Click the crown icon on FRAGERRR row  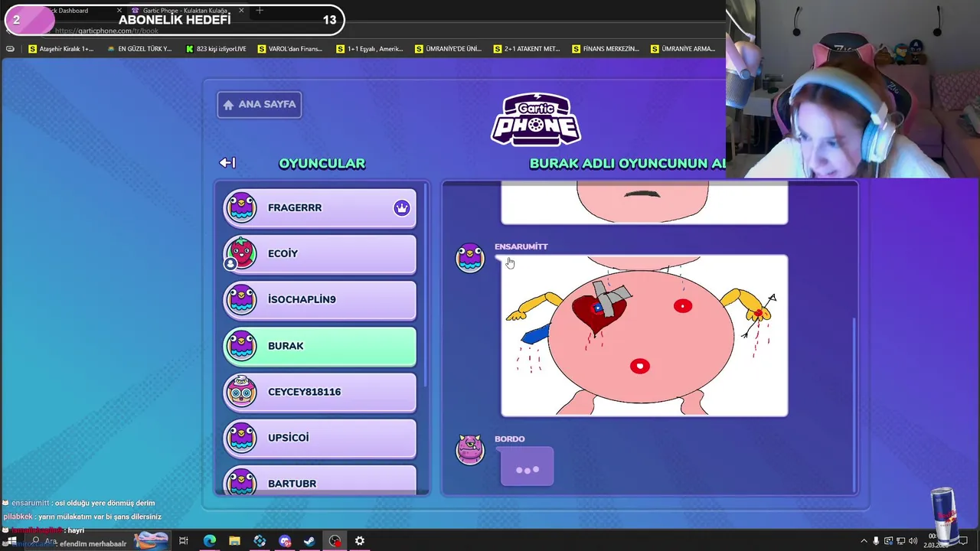[402, 208]
